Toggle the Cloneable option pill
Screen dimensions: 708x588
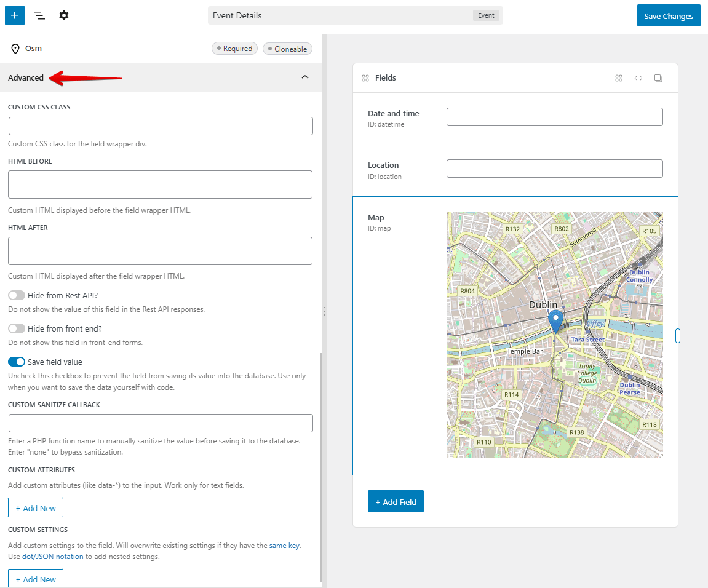(x=287, y=49)
